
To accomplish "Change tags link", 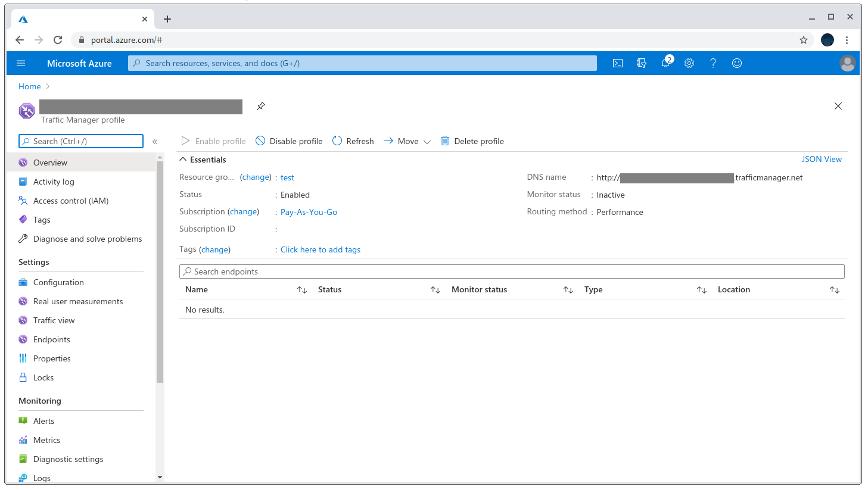I will click(214, 249).
